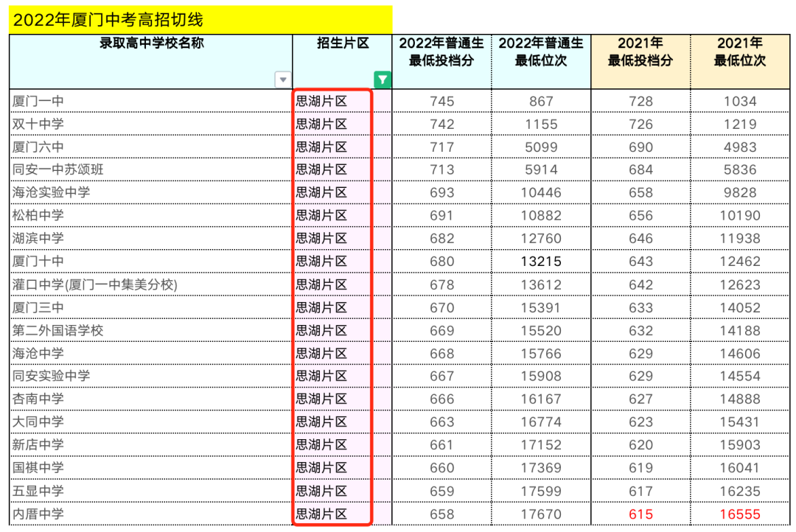Select the 2021 rank 12462 cell
796x532 pixels.
point(740,262)
